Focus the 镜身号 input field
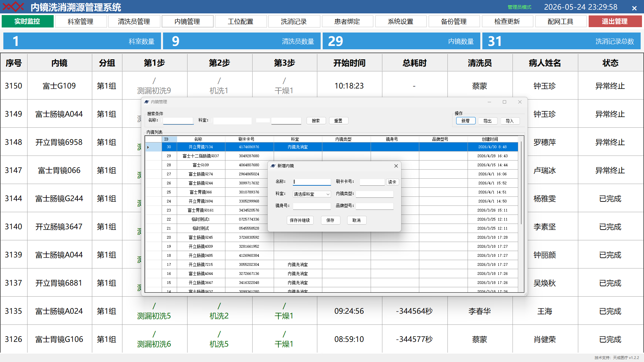Image resolution: width=644 pixels, height=362 pixels. tap(312, 206)
